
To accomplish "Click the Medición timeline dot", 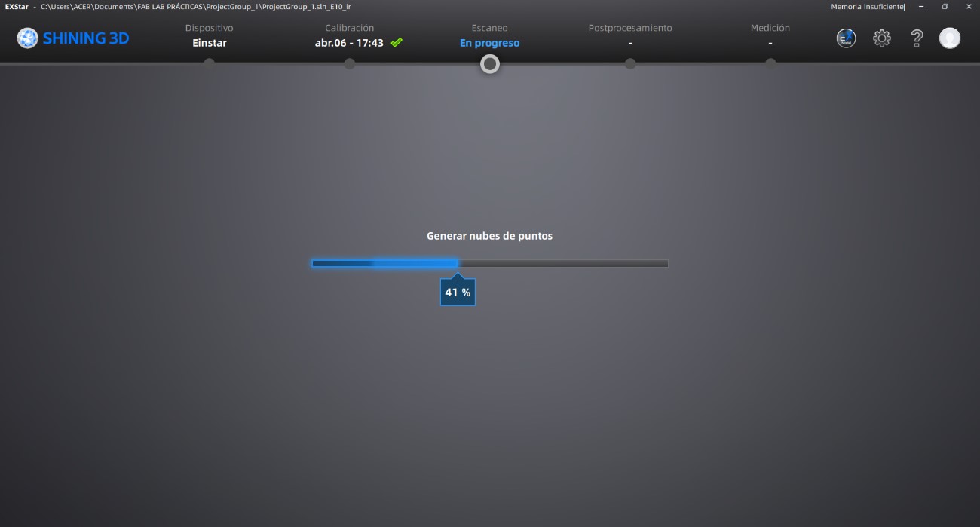I will pyautogui.click(x=770, y=64).
